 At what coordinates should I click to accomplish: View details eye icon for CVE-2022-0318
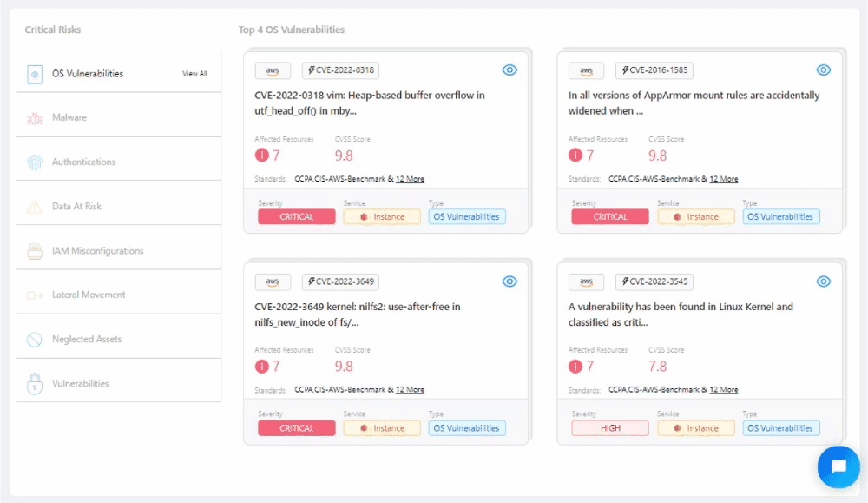[x=510, y=69]
